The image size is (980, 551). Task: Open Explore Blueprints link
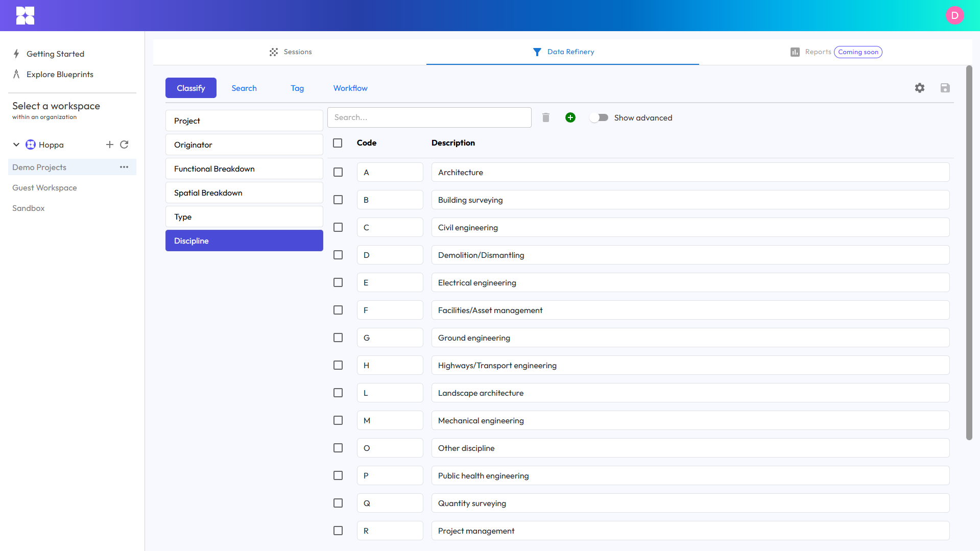(x=60, y=74)
